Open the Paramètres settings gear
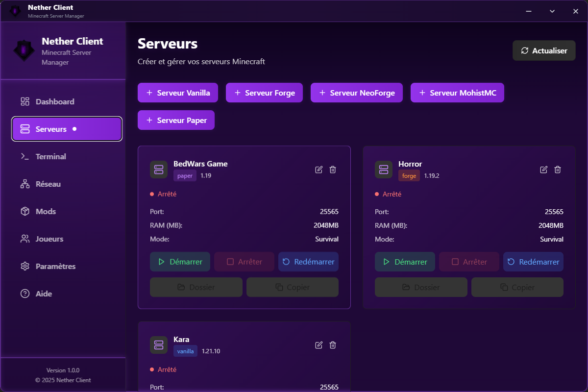Screen dimensions: 588x392 pyautogui.click(x=25, y=266)
